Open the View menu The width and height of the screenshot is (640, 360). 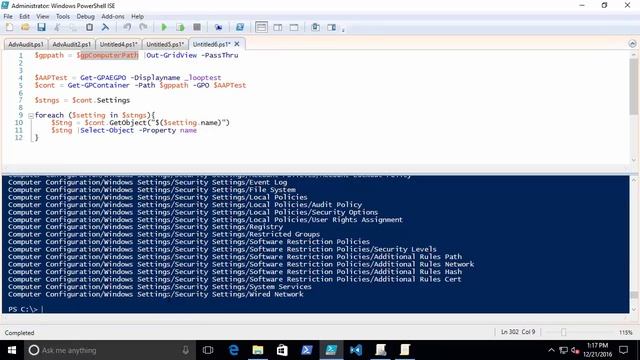pyautogui.click(x=42, y=16)
